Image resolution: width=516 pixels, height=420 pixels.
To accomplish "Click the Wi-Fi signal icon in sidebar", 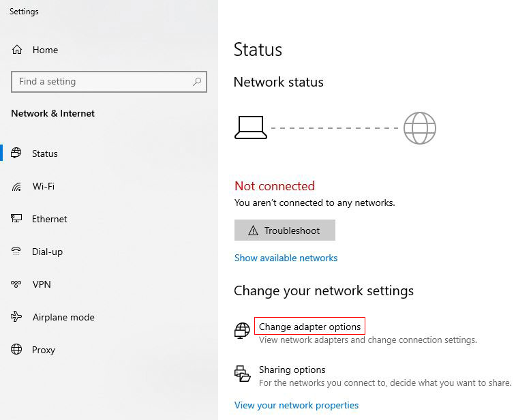I will [x=16, y=186].
